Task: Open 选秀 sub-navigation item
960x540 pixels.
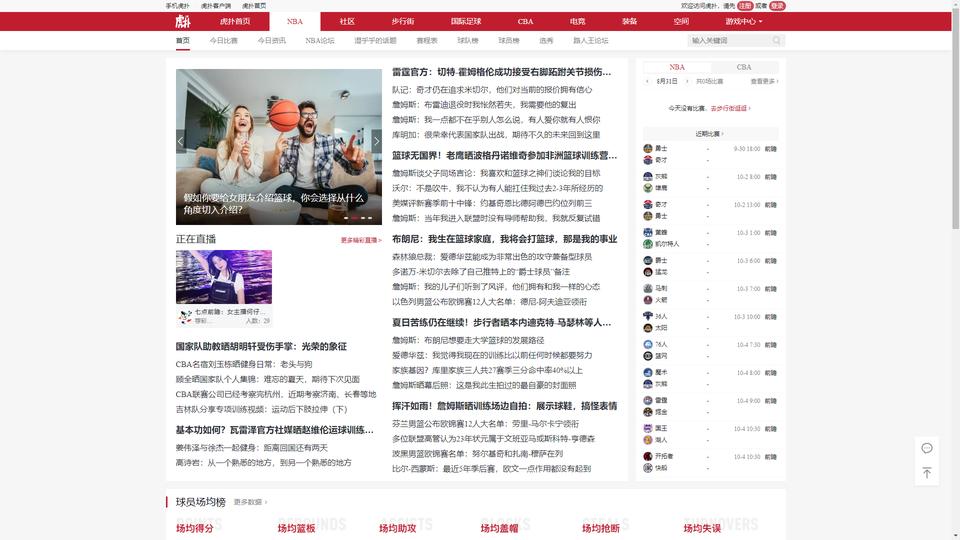Action: point(546,40)
